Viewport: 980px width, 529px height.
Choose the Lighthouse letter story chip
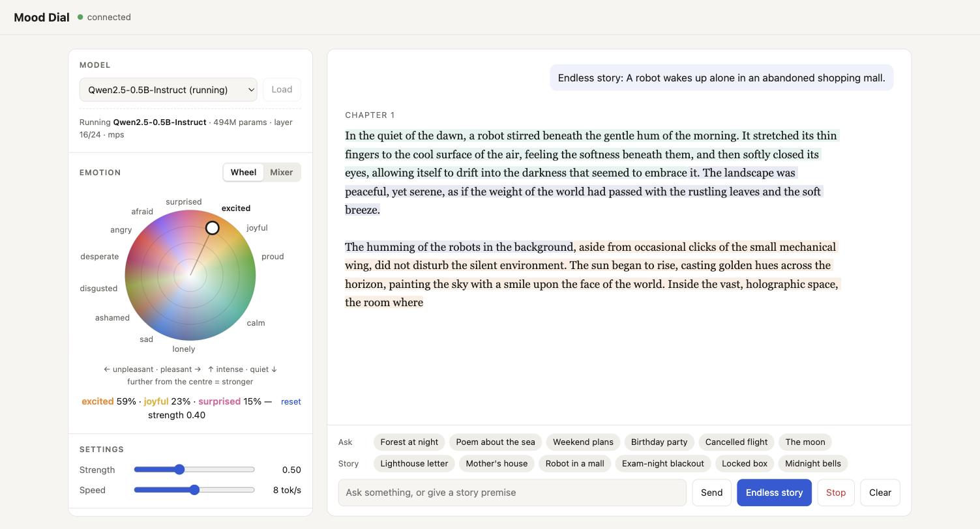pyautogui.click(x=414, y=464)
